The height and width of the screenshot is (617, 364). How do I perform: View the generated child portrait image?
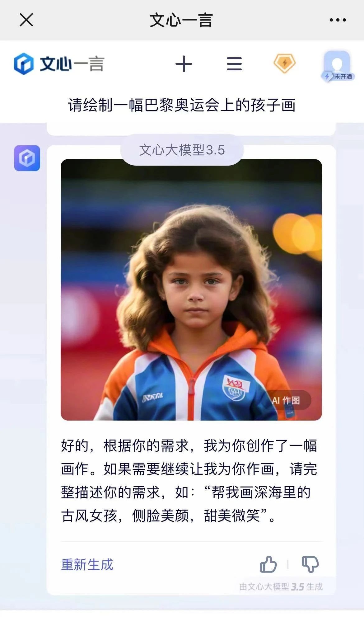(x=191, y=290)
